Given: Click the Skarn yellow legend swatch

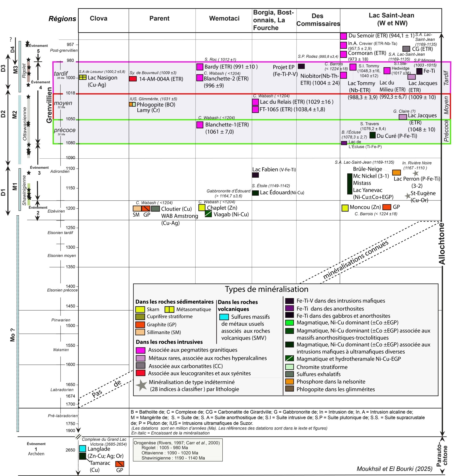Looking at the screenshot, I should pos(140,309).
